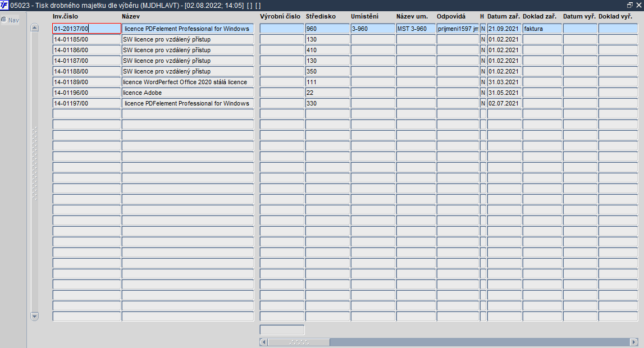The image size is (644, 348).
Task: Click Středisko value 330
Action: 327,103
